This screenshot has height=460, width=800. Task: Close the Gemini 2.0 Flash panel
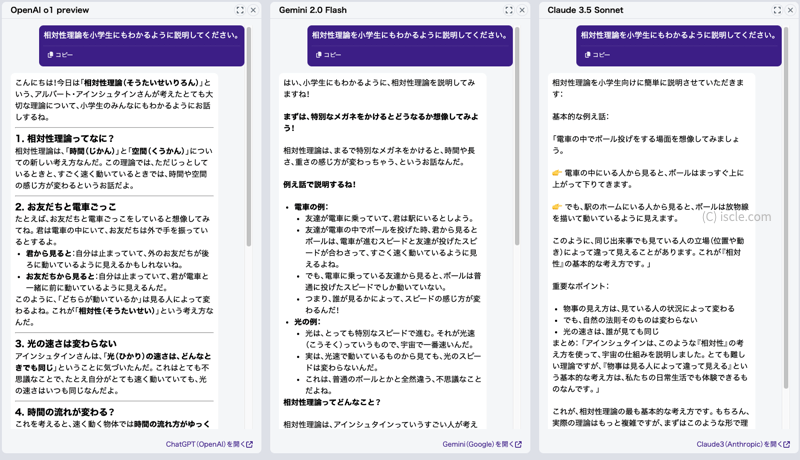click(x=522, y=10)
